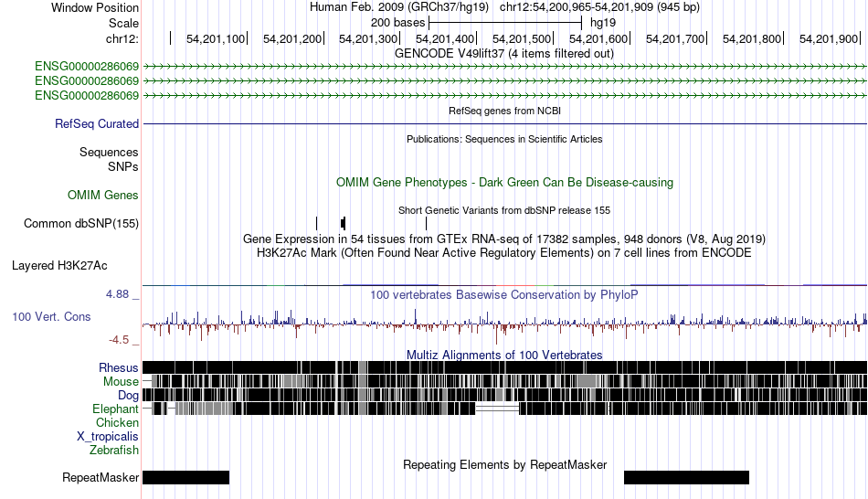Click the Human Feb. 2009 (GRCh37/hg19) heading
Screen dimensions: 868x499
399,7
